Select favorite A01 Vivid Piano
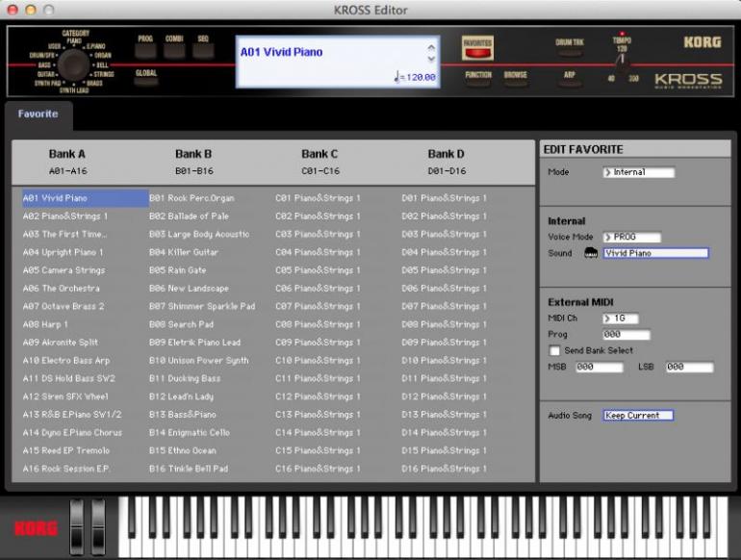741x560 pixels. (85, 198)
